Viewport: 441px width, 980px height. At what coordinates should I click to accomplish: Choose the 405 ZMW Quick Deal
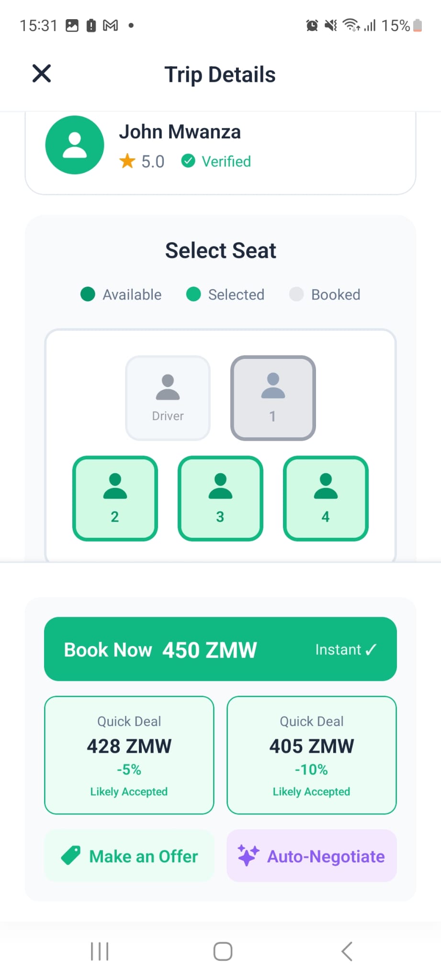click(x=312, y=755)
